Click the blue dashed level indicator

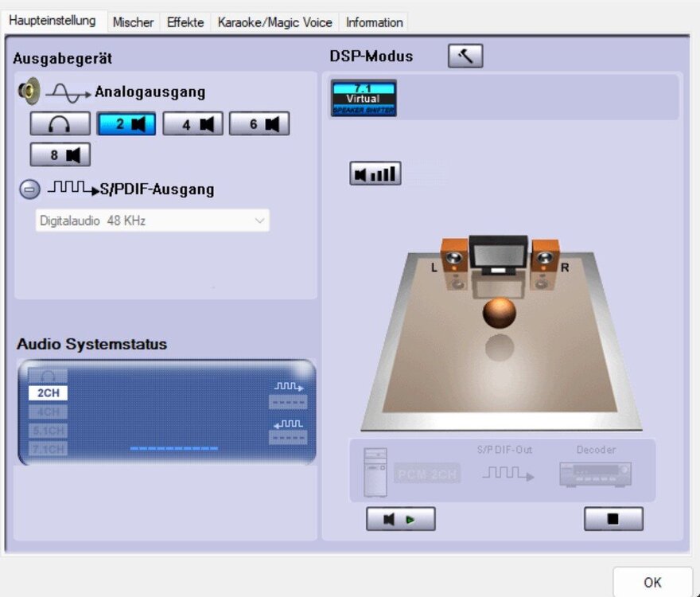click(x=174, y=448)
